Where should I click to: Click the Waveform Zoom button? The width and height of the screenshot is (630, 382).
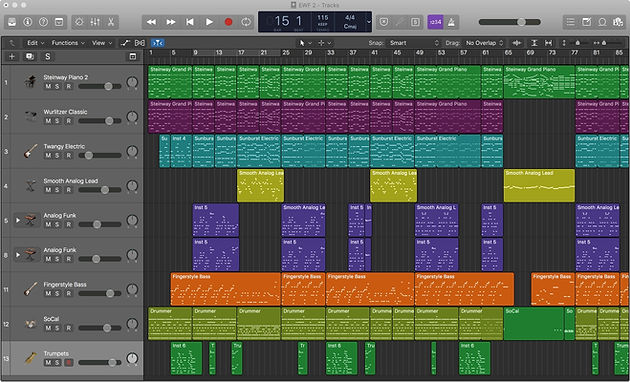point(517,43)
